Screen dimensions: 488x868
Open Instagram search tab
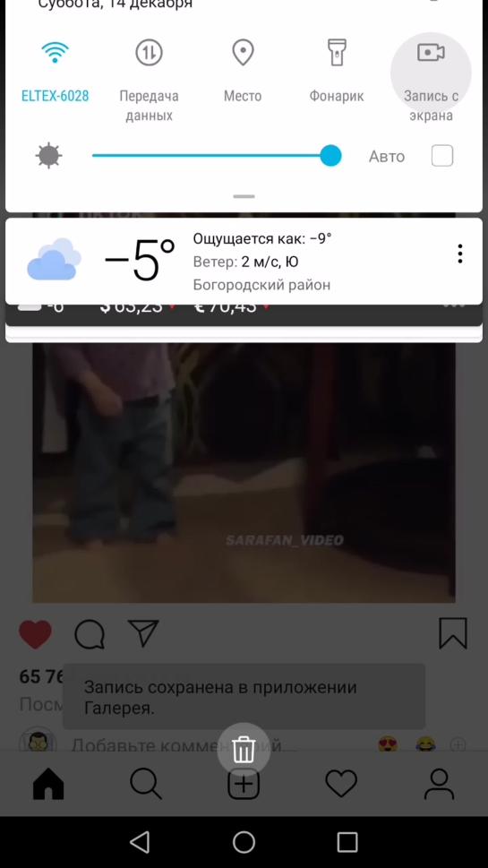[146, 784]
